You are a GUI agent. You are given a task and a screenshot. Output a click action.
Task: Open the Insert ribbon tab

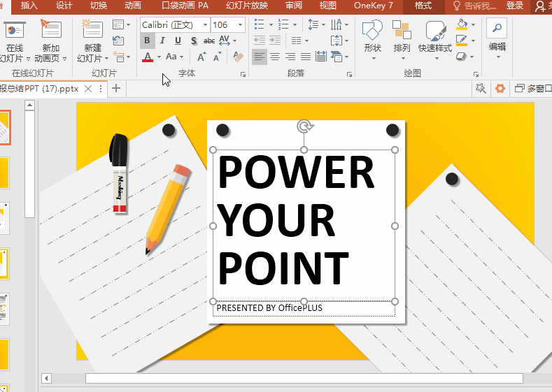click(29, 6)
